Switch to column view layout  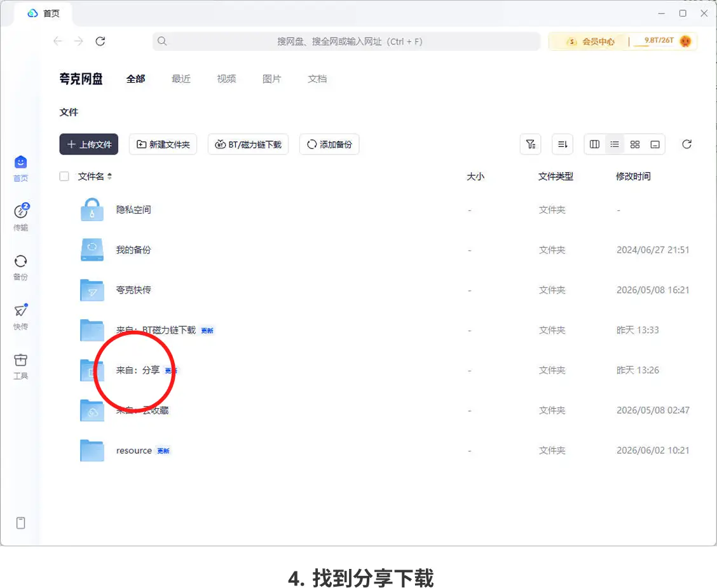point(594,144)
